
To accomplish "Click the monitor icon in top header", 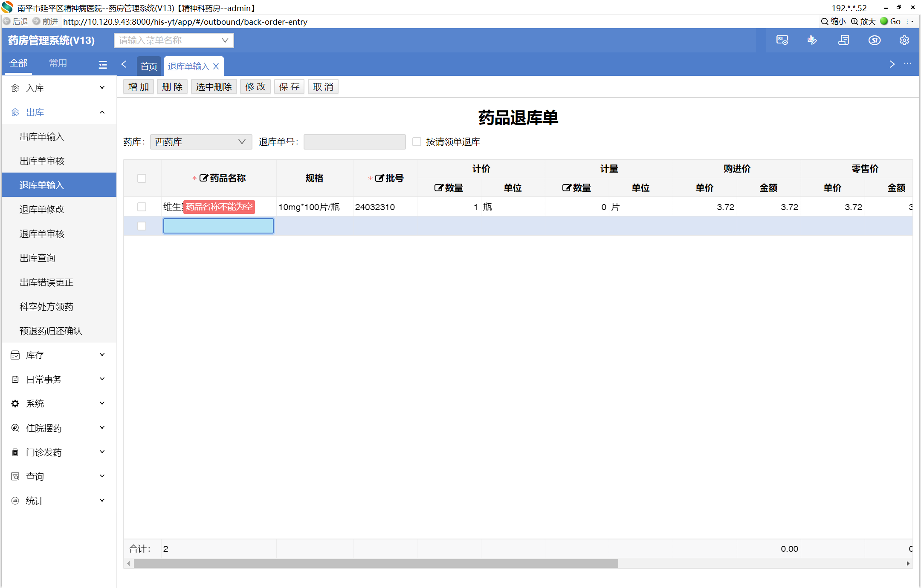I will pyautogui.click(x=782, y=40).
